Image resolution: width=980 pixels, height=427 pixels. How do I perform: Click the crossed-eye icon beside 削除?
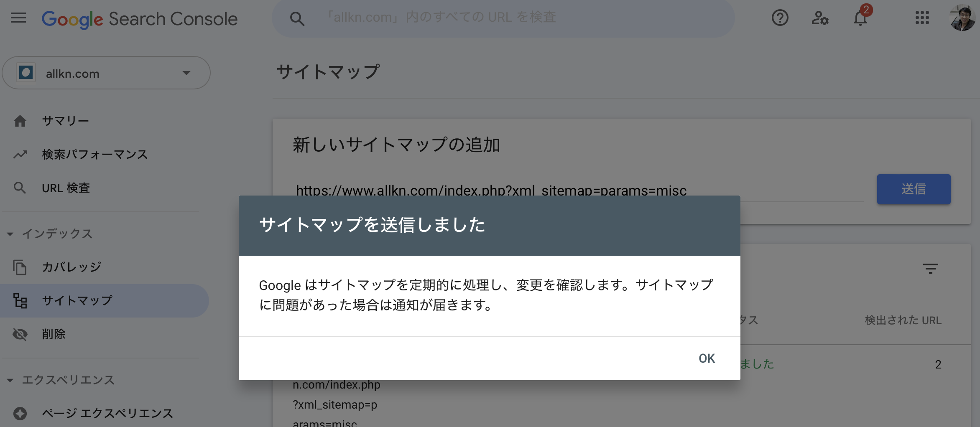point(20,334)
